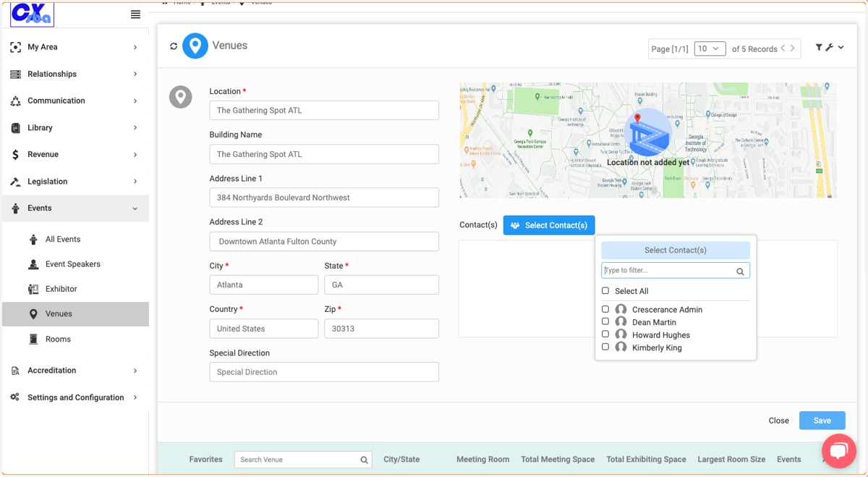The image size is (868, 477).
Task: Click the Relationships sidebar icon
Action: pyautogui.click(x=15, y=74)
